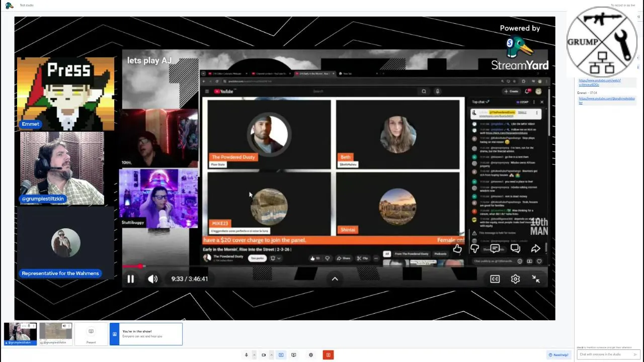Click the Representative for the Wahmens tile

tap(65, 244)
